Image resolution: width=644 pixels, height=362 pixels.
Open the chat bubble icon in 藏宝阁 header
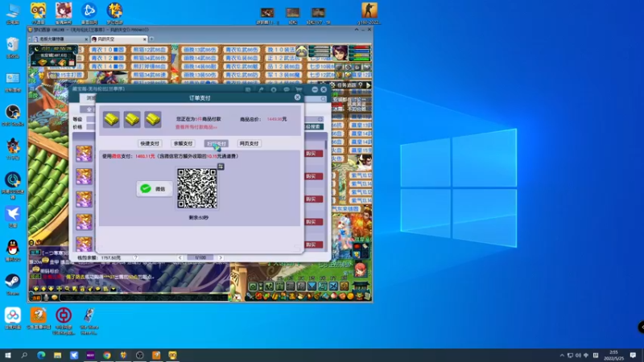click(287, 89)
